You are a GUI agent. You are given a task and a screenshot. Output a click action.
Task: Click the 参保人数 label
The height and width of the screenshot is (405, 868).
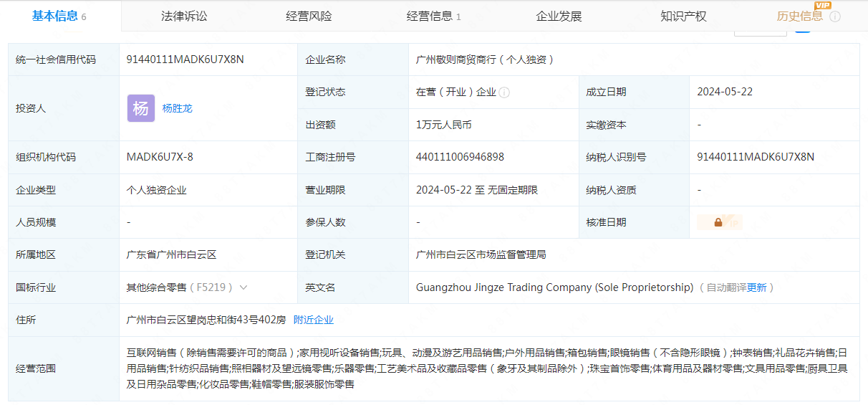click(x=325, y=222)
